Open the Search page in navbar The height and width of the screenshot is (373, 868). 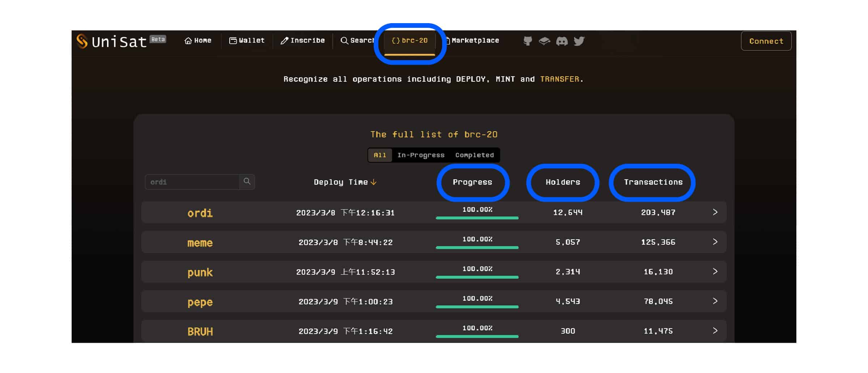tap(357, 40)
